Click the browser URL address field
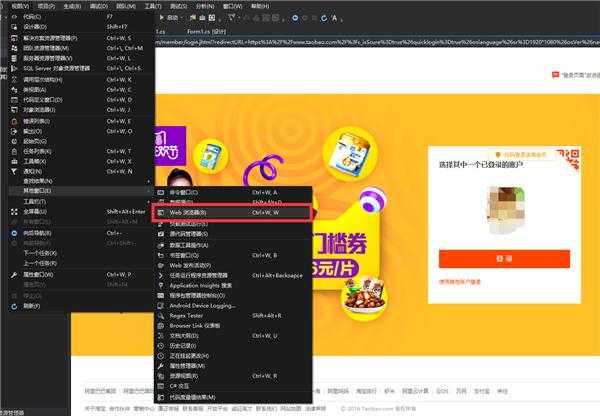The image size is (600, 416). tap(377, 42)
